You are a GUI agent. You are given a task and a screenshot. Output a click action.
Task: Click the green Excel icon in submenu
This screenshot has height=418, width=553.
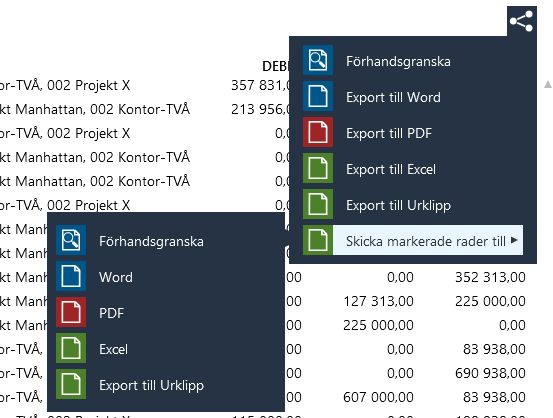[71, 348]
